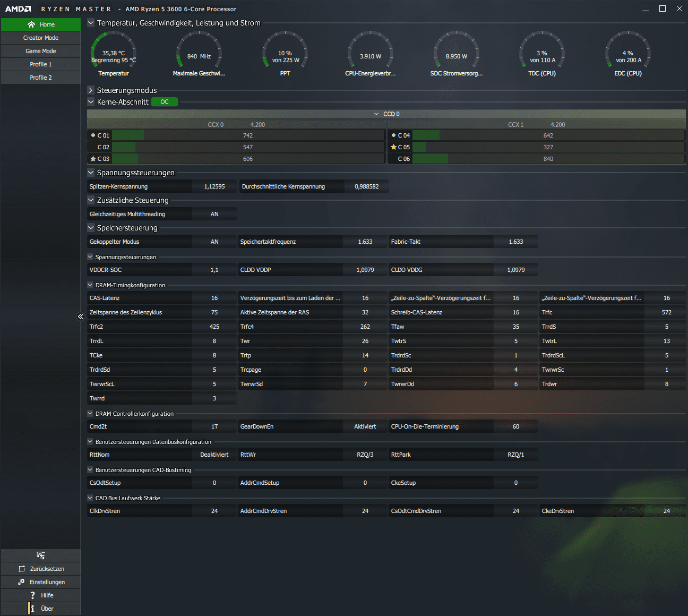
Task: Click the Zurücksetzen button
Action: pos(41,569)
